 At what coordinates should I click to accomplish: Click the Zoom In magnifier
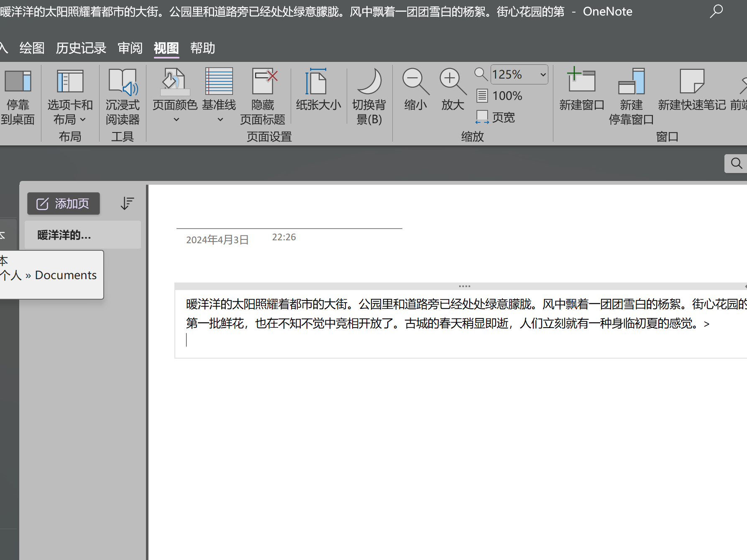point(453,90)
